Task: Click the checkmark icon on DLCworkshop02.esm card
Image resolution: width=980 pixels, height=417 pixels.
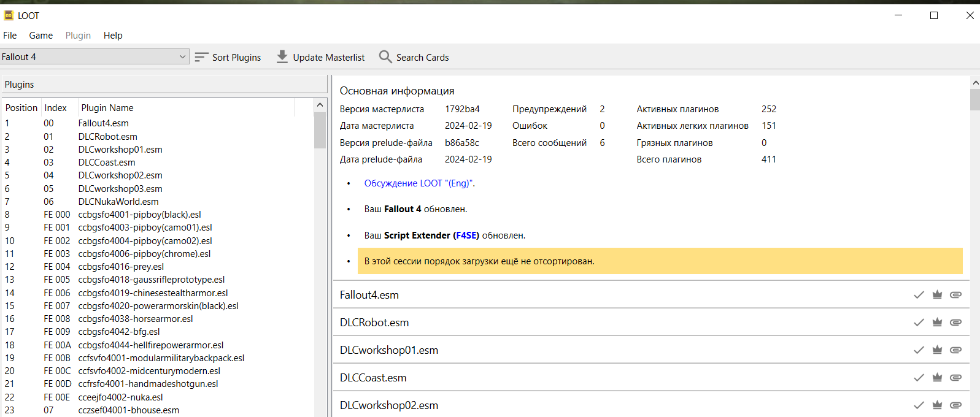Action: pyautogui.click(x=919, y=405)
